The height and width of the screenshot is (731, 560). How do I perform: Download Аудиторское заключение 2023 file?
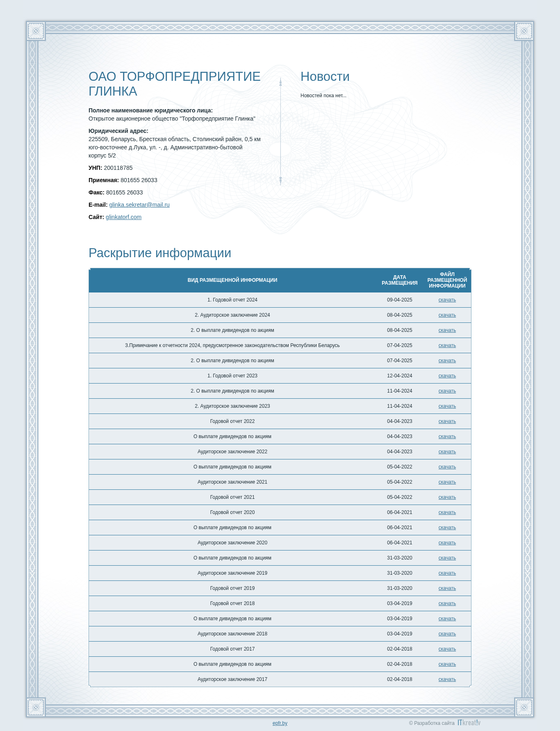(x=447, y=406)
